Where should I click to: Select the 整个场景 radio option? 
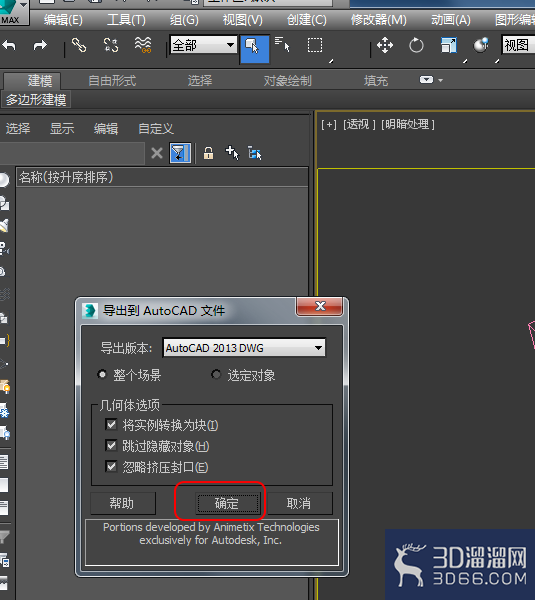pos(102,375)
